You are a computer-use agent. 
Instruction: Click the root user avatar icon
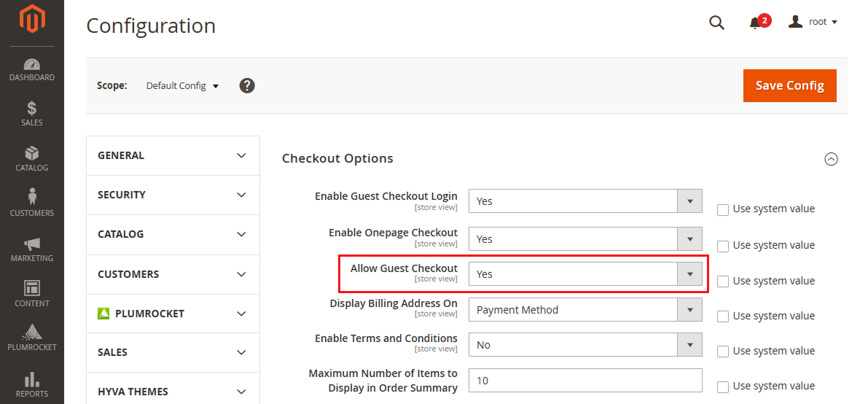pos(795,22)
